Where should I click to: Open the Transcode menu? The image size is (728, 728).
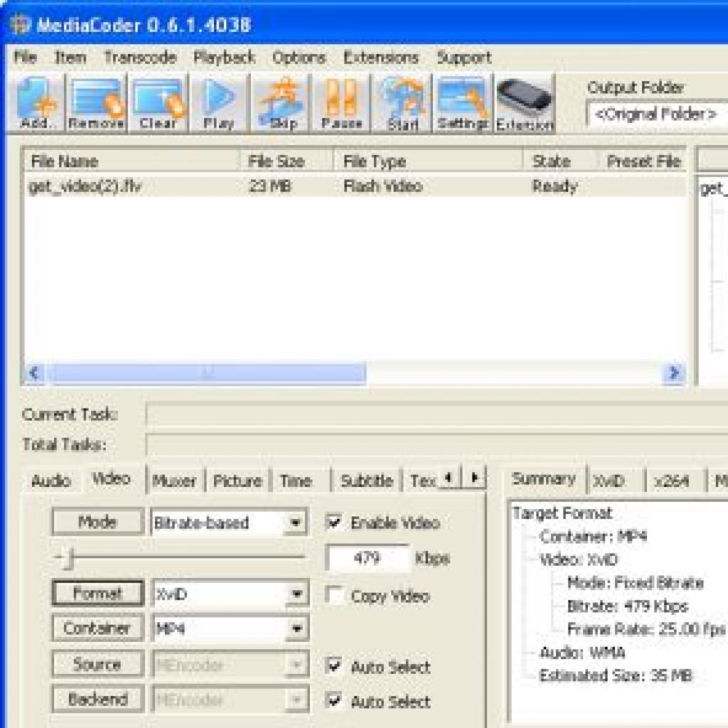point(140,58)
